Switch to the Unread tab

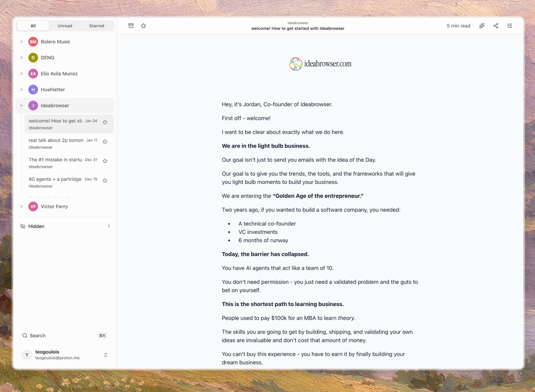tap(65, 26)
